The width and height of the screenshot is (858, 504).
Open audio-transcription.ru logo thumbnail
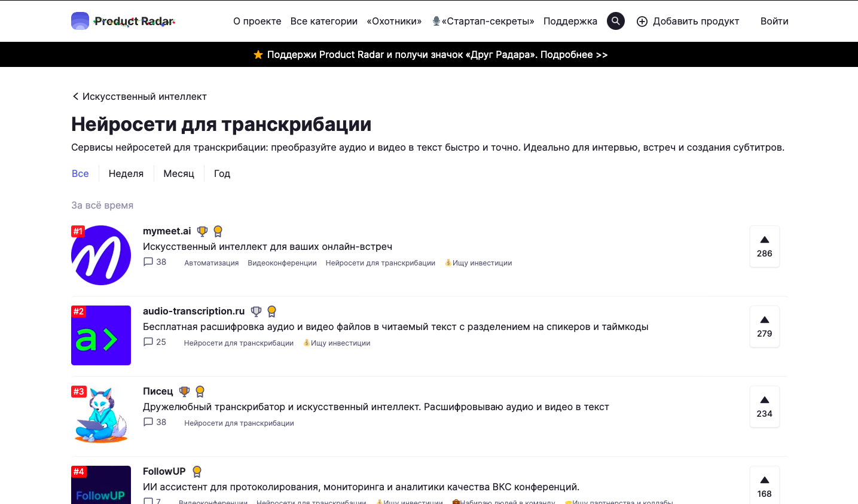pyautogui.click(x=101, y=335)
